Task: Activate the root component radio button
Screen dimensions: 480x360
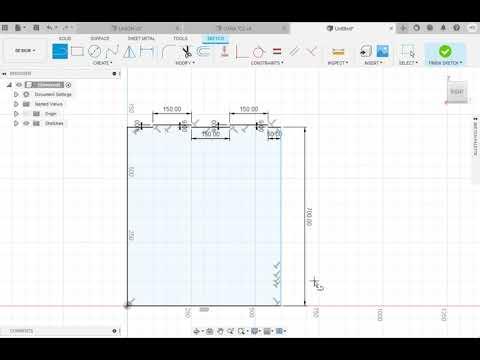Action: click(68, 85)
